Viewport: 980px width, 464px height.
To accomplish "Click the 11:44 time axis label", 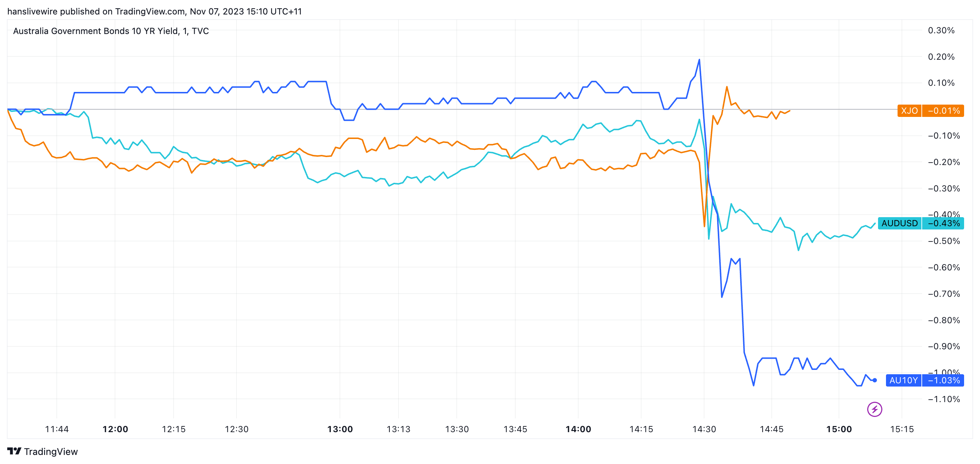I will pos(57,429).
